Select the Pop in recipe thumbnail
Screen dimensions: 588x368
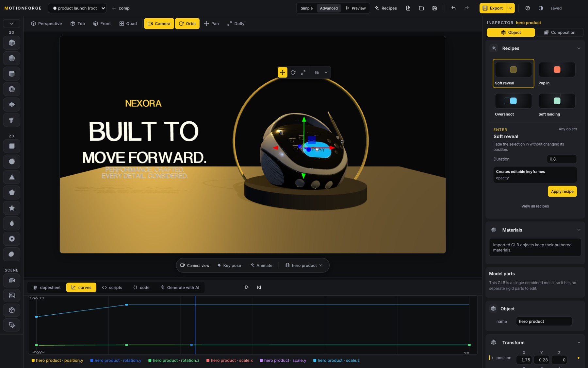[x=557, y=74]
